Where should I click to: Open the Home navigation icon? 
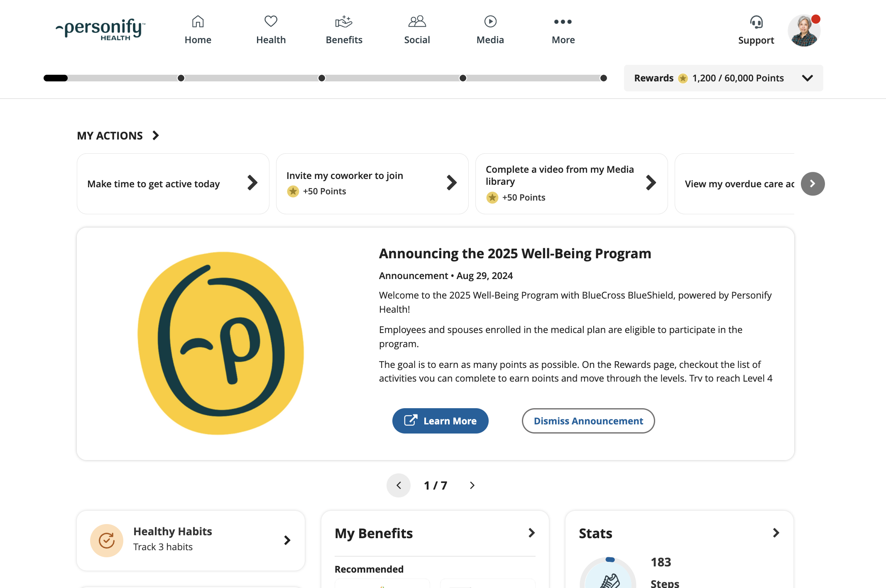(x=198, y=22)
